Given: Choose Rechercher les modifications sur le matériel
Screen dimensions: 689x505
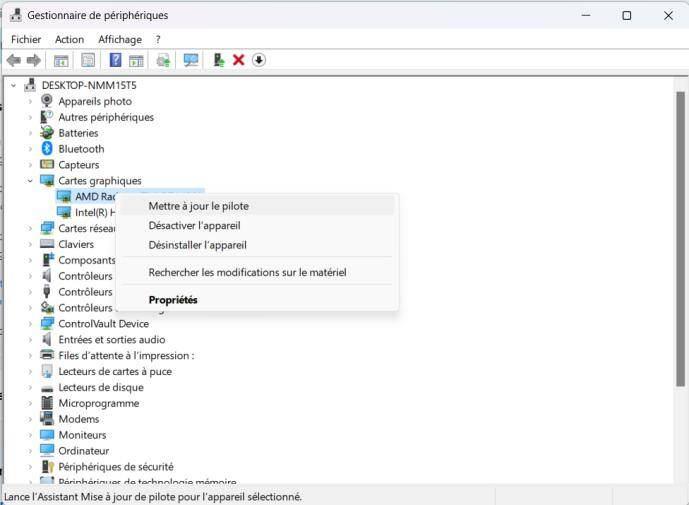Looking at the screenshot, I should tap(257, 272).
